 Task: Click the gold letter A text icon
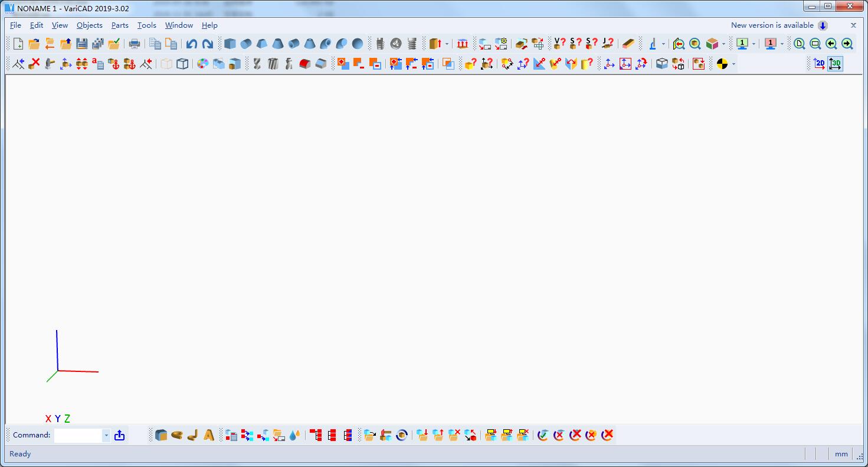(x=209, y=435)
